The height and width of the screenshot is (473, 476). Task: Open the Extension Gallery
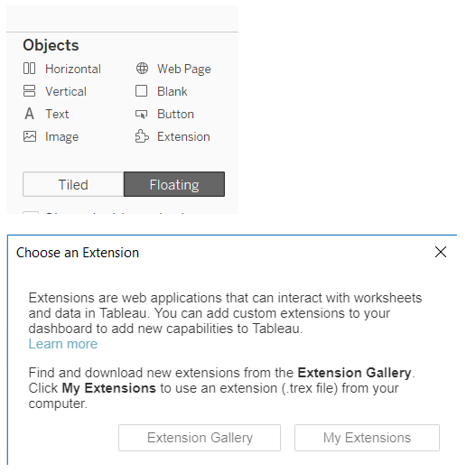coord(200,438)
